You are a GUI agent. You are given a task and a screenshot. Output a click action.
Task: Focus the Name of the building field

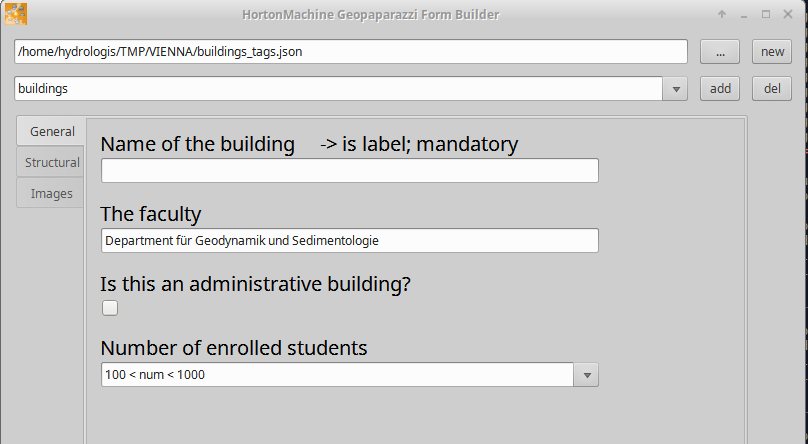pos(350,170)
